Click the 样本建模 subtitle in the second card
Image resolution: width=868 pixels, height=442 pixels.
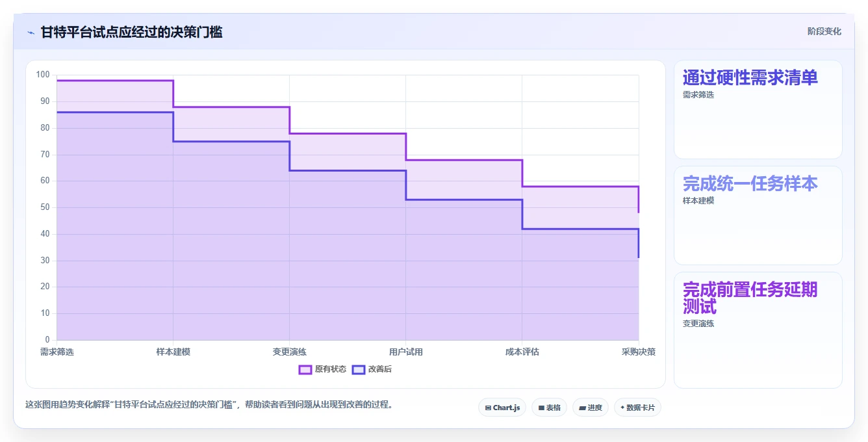(x=698, y=200)
